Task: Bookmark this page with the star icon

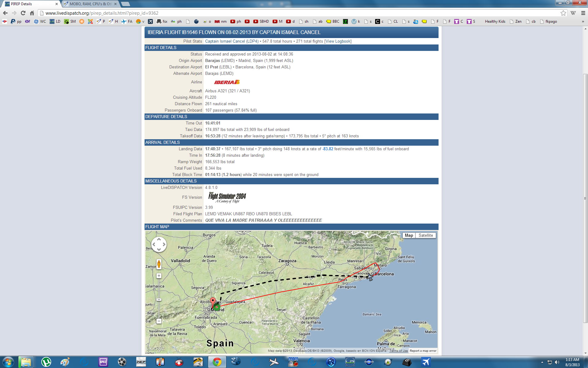Action: tap(563, 13)
